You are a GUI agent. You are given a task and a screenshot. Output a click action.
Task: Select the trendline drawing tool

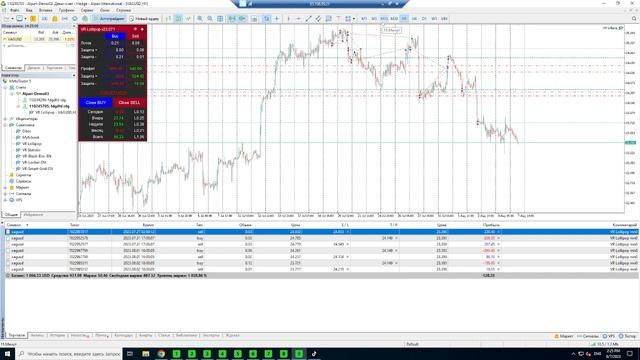click(x=309, y=18)
